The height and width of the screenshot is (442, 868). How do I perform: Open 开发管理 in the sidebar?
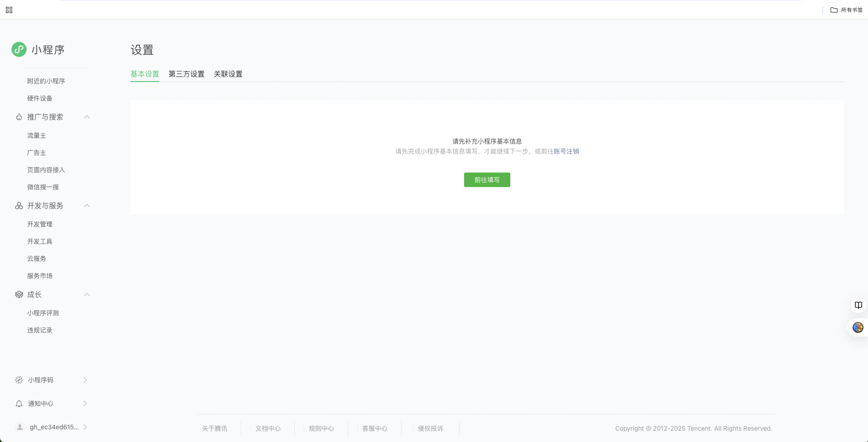40,224
